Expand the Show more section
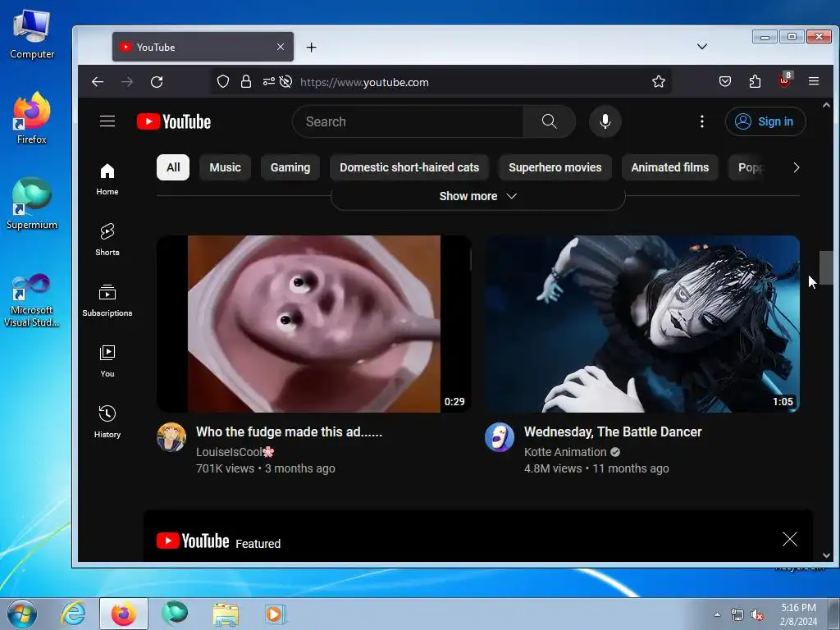840x630 pixels. [x=478, y=196]
